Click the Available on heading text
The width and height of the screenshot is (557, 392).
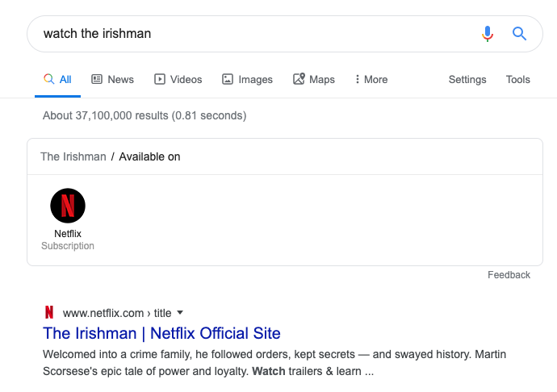[149, 156]
